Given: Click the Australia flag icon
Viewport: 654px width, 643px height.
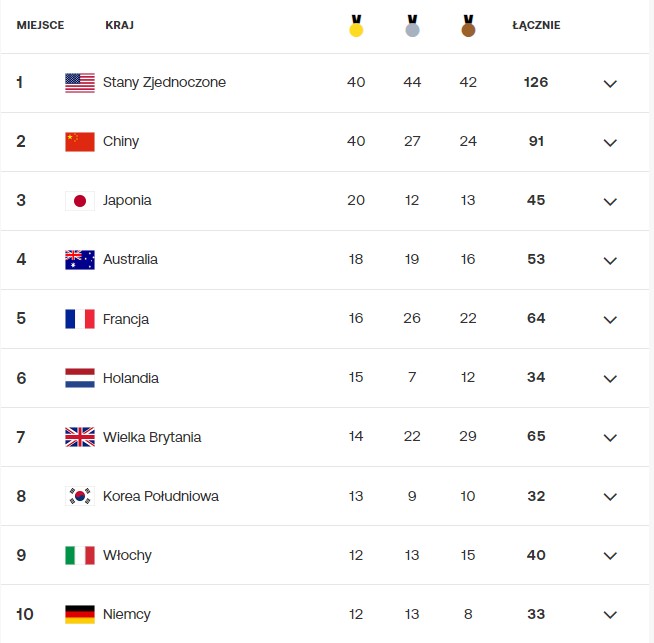Looking at the screenshot, I should pos(80,260).
